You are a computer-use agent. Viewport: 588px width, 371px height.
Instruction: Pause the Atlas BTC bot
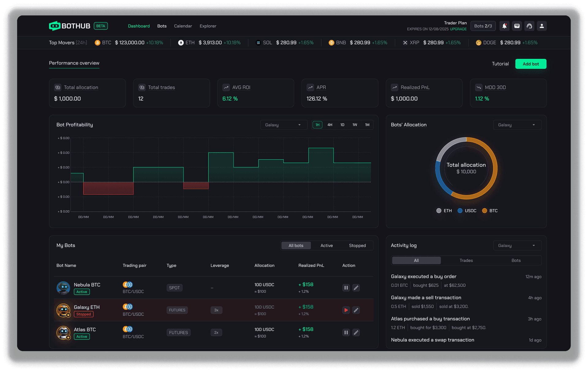[346, 332]
